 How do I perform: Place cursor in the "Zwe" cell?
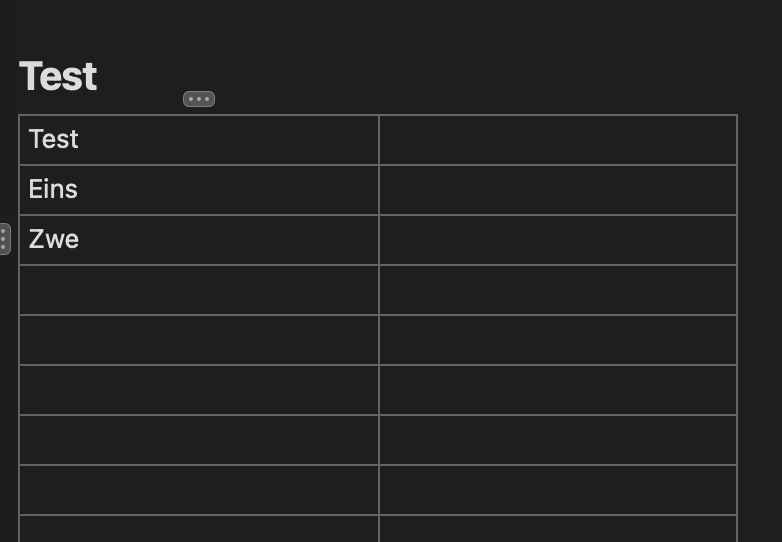[x=198, y=240]
